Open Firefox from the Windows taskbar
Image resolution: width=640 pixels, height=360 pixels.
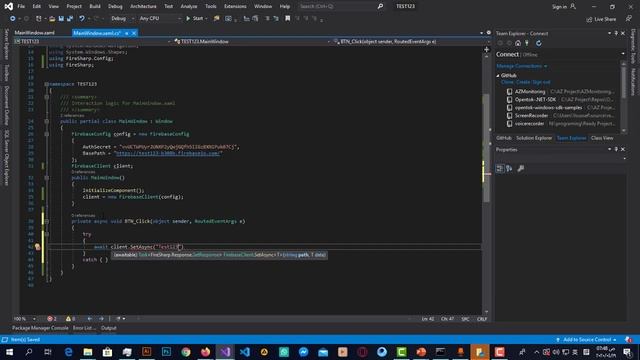point(205,352)
